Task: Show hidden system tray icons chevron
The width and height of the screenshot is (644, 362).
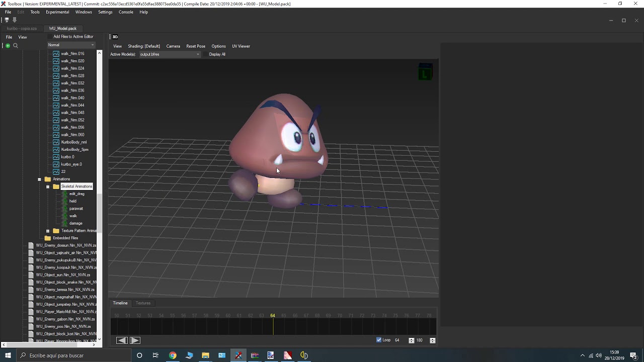Action: (x=583, y=355)
